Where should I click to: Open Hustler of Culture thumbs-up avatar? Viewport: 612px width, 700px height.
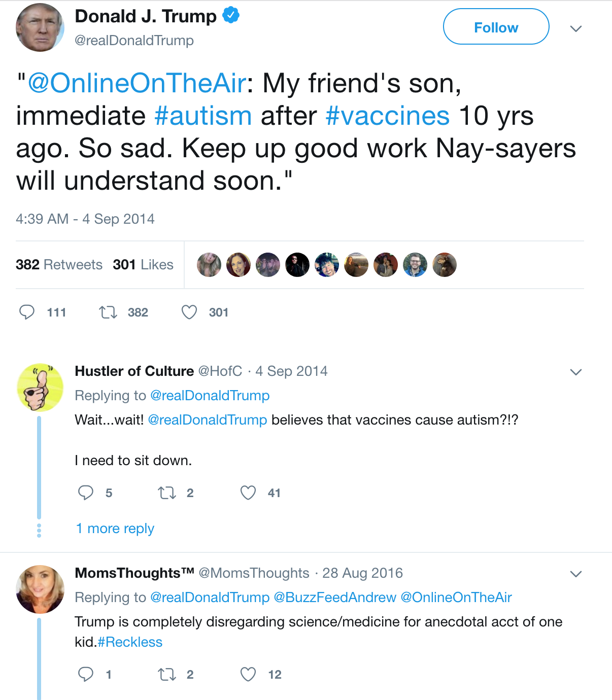pyautogui.click(x=40, y=387)
